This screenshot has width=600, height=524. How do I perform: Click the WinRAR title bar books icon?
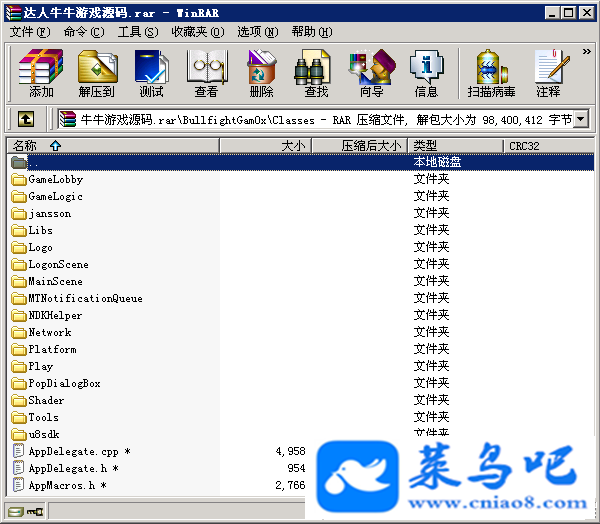tap(13, 13)
